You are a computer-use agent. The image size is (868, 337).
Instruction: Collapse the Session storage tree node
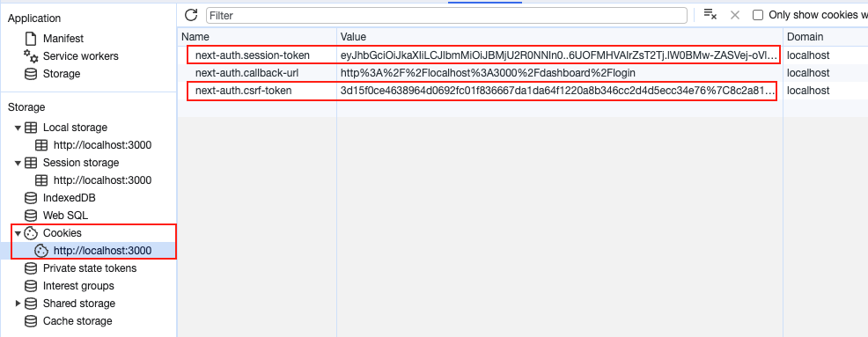click(x=18, y=164)
